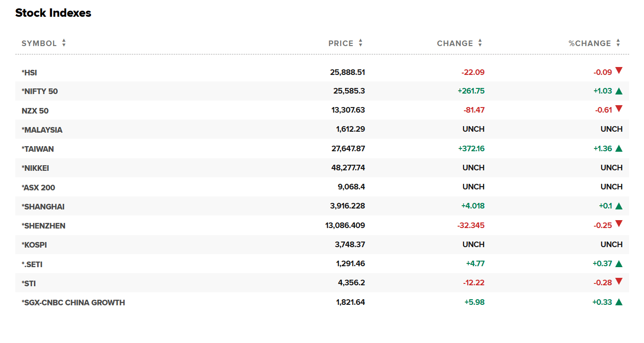The height and width of the screenshot is (343, 644).
Task: Click green up arrow in NIFTY 50 row
Action: (618, 91)
